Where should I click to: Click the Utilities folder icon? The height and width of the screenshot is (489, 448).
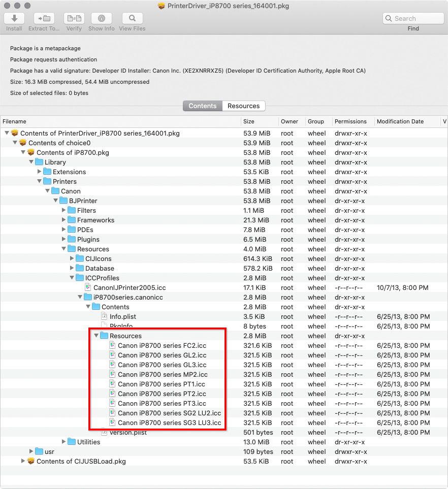click(72, 442)
